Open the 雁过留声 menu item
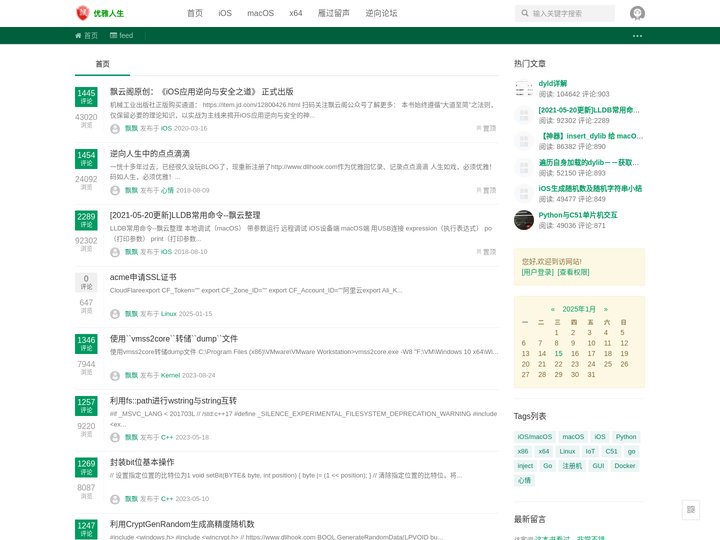The height and width of the screenshot is (540, 720). pyautogui.click(x=334, y=13)
